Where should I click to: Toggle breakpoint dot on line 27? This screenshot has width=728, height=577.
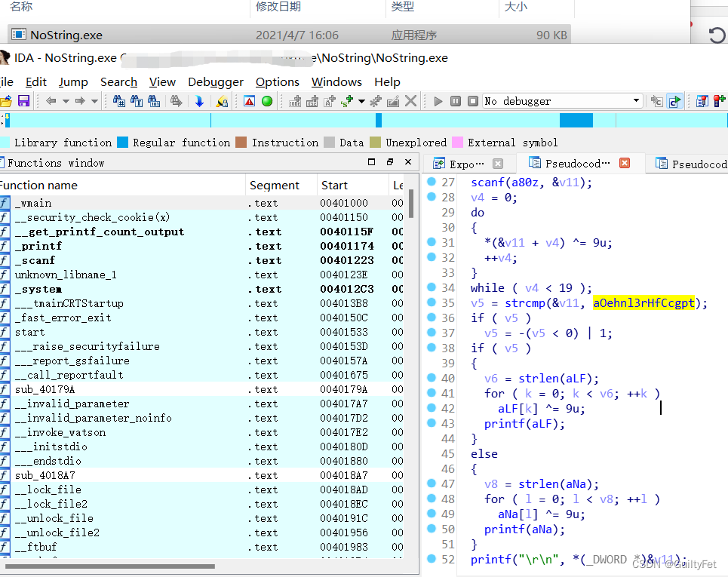(x=432, y=182)
